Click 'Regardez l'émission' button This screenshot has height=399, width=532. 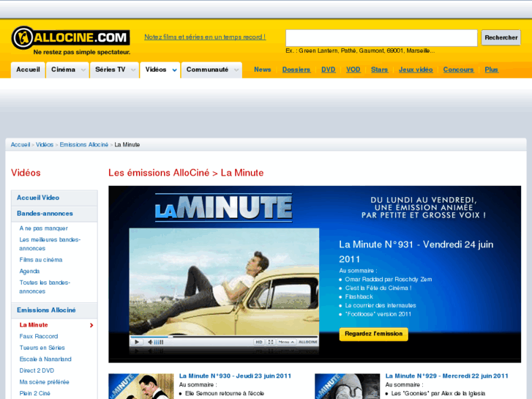pos(373,334)
